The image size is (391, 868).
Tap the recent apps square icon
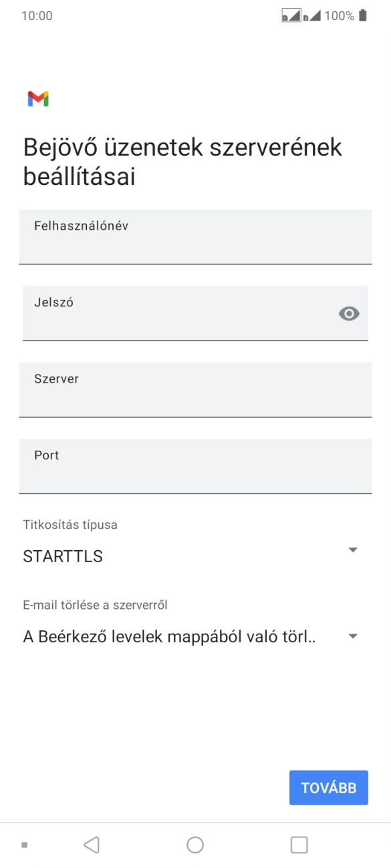pyautogui.click(x=299, y=844)
